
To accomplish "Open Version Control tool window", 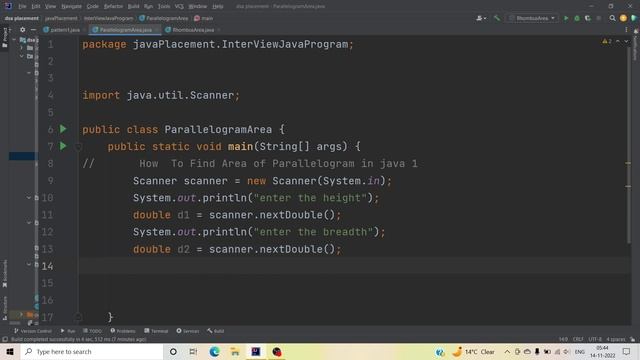I will tap(33, 331).
